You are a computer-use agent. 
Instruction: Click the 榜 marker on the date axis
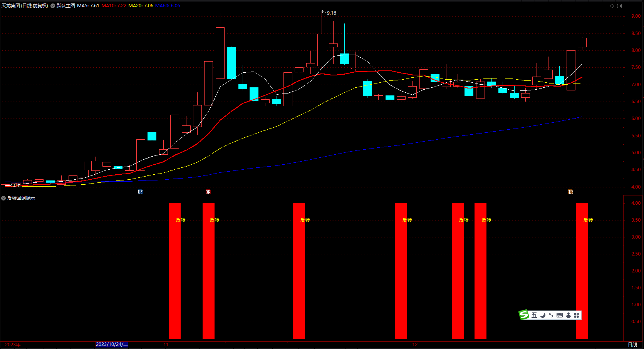(570, 192)
